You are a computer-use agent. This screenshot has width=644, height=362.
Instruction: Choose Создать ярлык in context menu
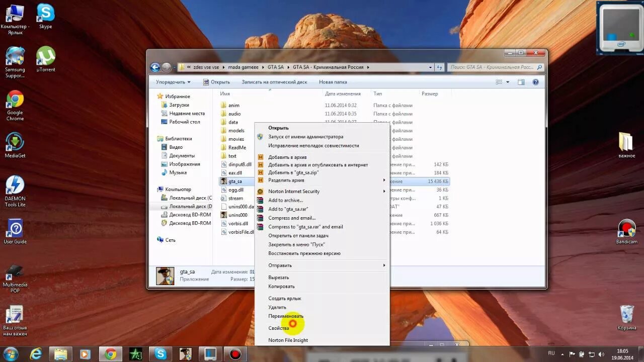(322, 298)
